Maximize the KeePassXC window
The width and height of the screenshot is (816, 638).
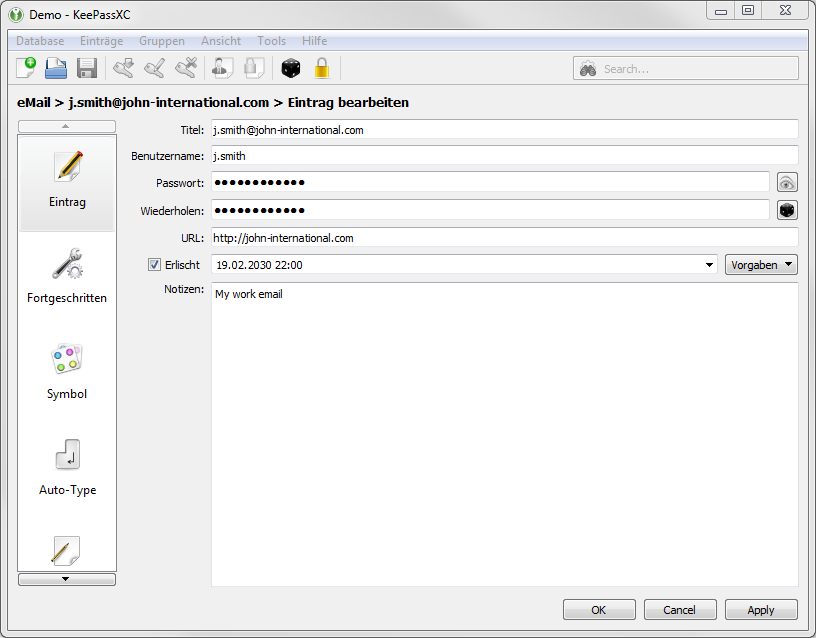coord(748,11)
